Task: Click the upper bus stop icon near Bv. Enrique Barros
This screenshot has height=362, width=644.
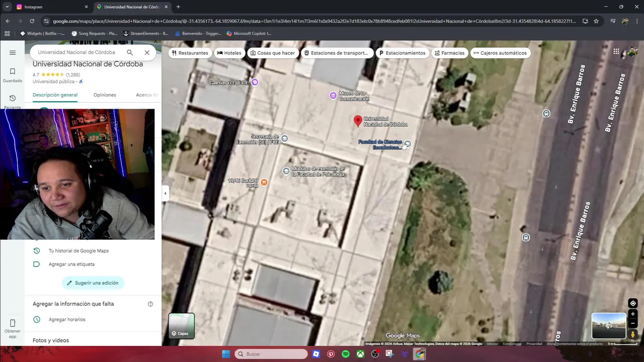Action: pos(546,114)
